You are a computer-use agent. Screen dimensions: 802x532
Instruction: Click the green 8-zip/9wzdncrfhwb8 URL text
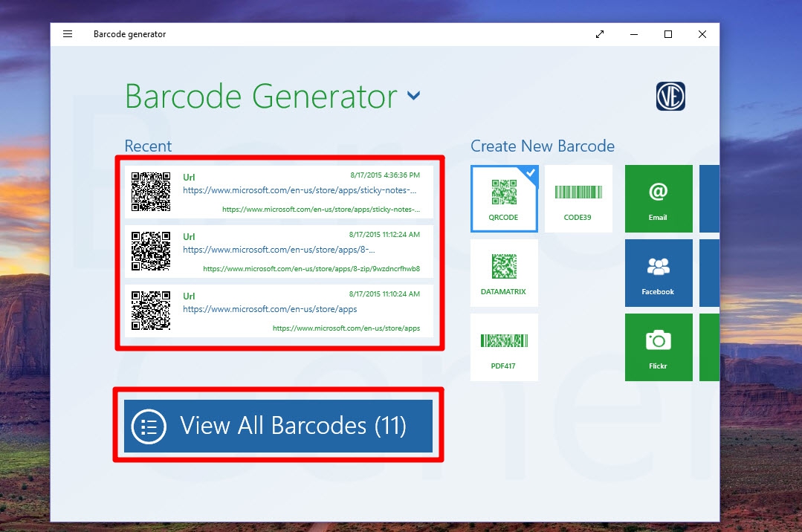pos(311,268)
